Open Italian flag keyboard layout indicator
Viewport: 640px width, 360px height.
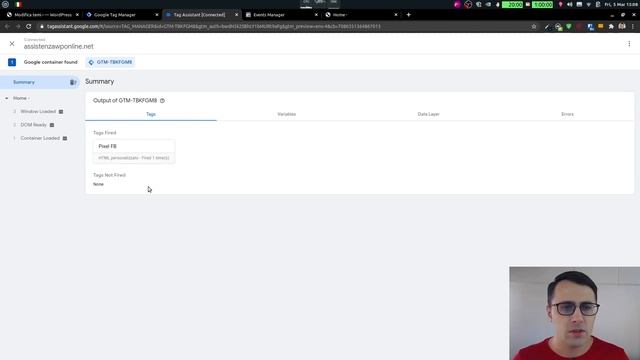coord(18,4)
